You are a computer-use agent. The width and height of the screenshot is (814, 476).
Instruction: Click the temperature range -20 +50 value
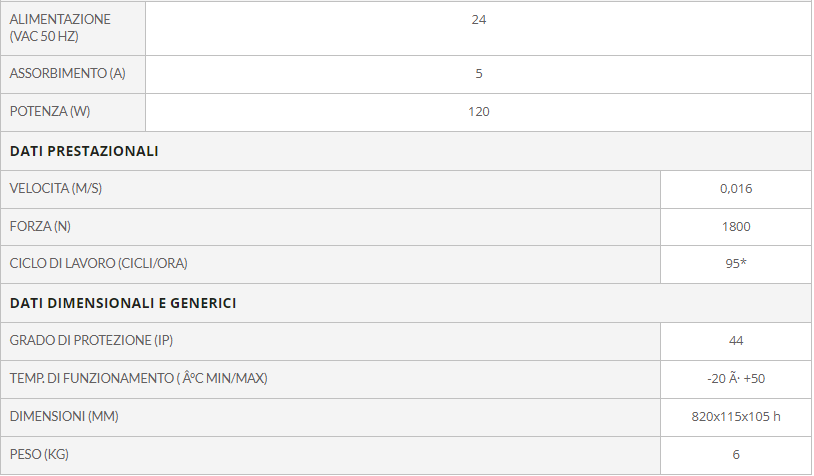(x=736, y=378)
